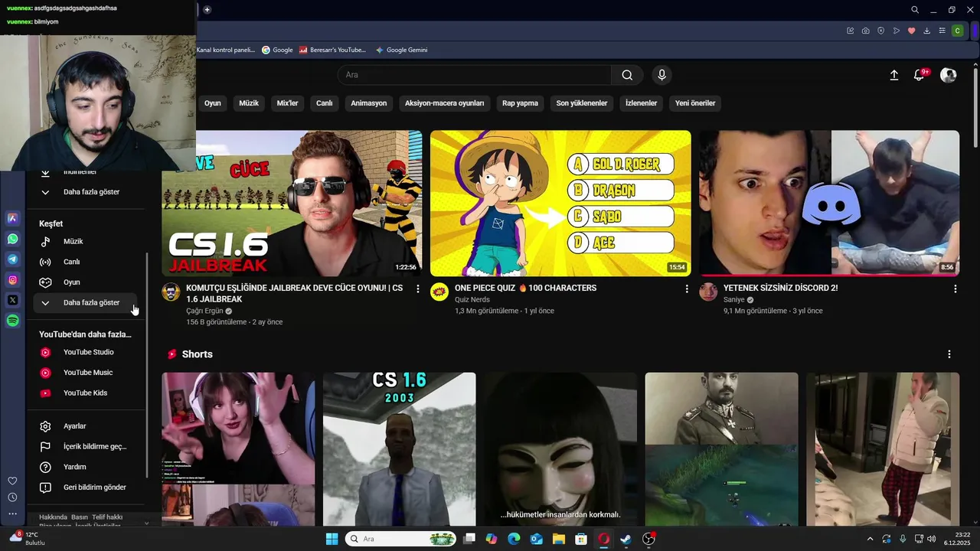The height and width of the screenshot is (551, 980).
Task: Select the 'Oyun' filter chip
Action: 212,103
